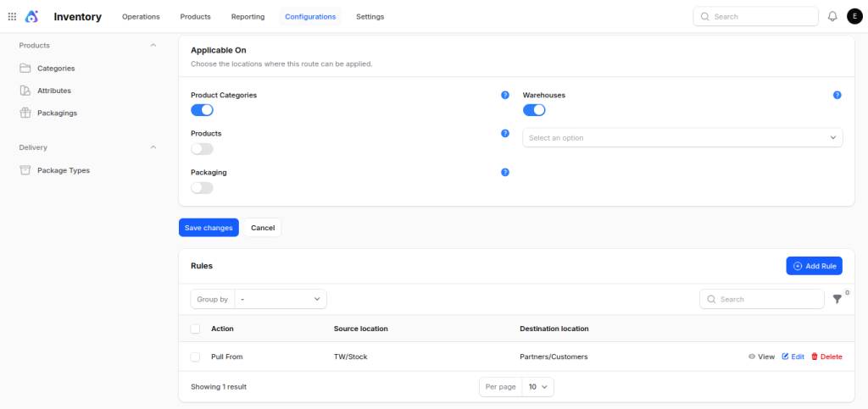
Task: Delete the Pull From rule
Action: [x=826, y=357]
